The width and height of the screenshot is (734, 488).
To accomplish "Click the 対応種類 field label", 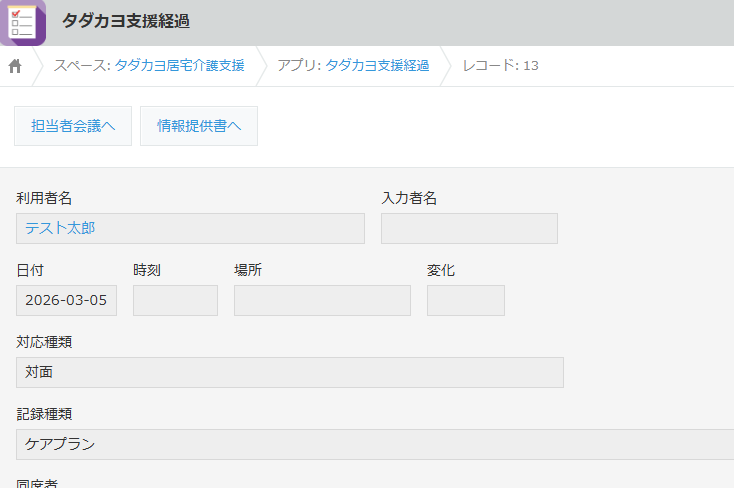I will 44,342.
